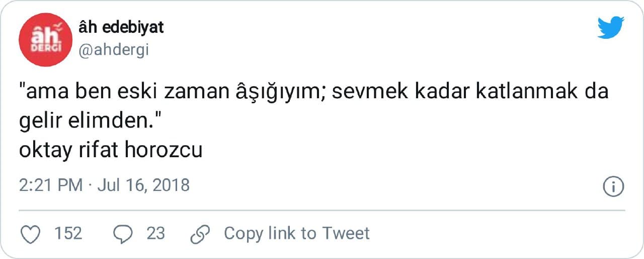Click the "oktay rifat horozcu" attribution line
The width and height of the screenshot is (644, 259).
click(111, 150)
